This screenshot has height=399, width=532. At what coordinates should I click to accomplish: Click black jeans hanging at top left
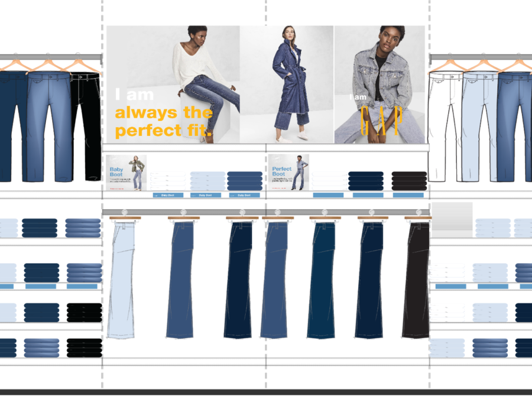pos(86,127)
